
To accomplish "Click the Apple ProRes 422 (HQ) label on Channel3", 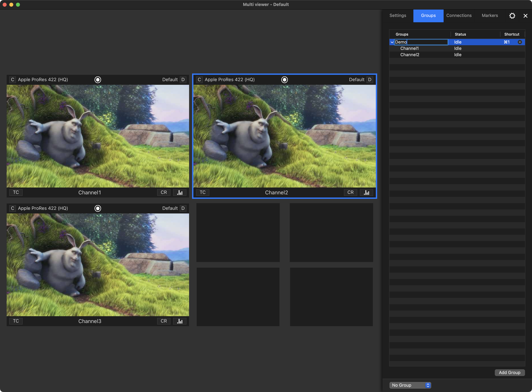I will tap(43, 208).
